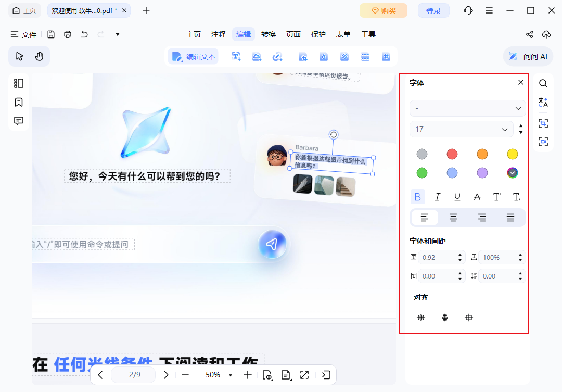This screenshot has height=392, width=562.
Task: Open the 问问 AI assistant
Action: point(528,56)
